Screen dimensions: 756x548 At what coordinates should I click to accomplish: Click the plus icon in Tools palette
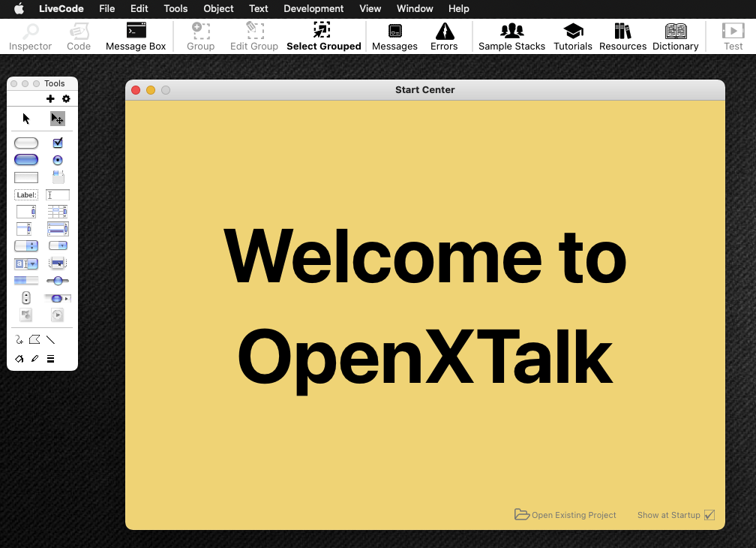pyautogui.click(x=50, y=99)
